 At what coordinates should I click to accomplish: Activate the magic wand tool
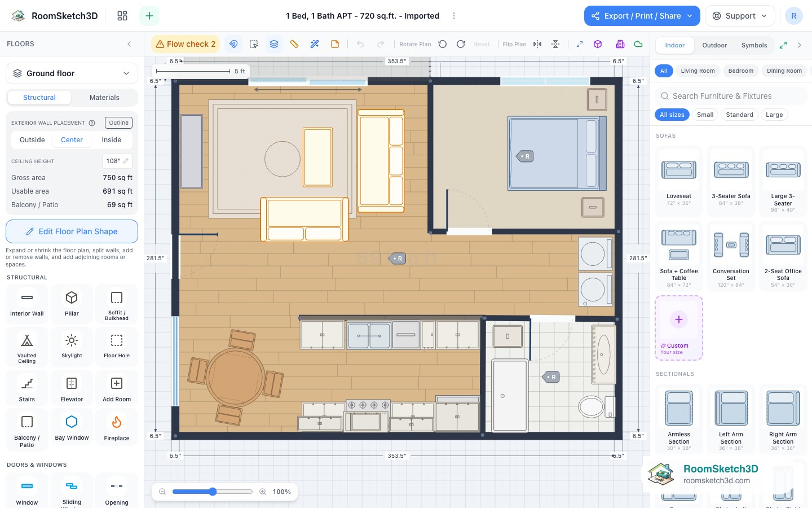pyautogui.click(x=315, y=44)
